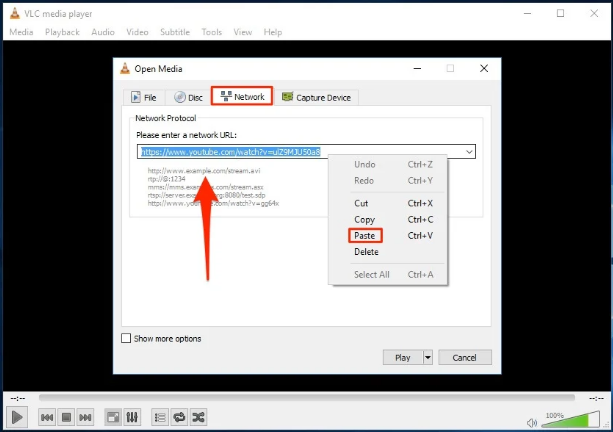Viewport: 613px width, 432px height.
Task: Click the Cancel button
Action: tap(464, 357)
